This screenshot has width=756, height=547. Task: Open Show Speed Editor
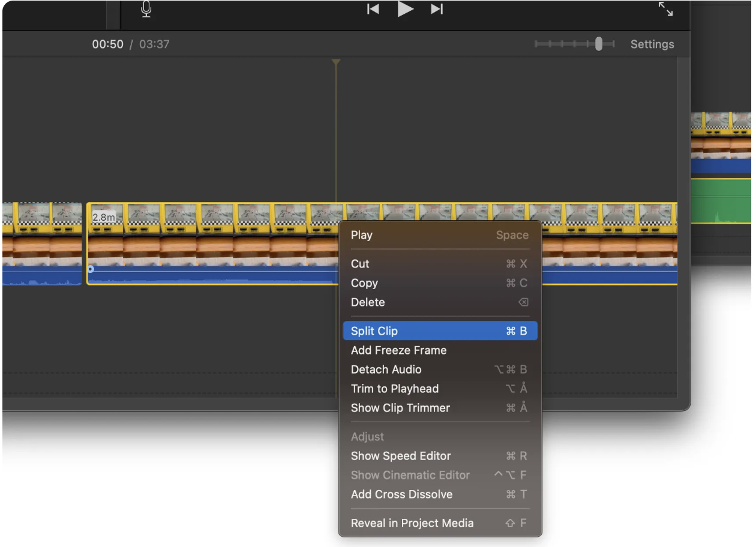click(x=401, y=456)
